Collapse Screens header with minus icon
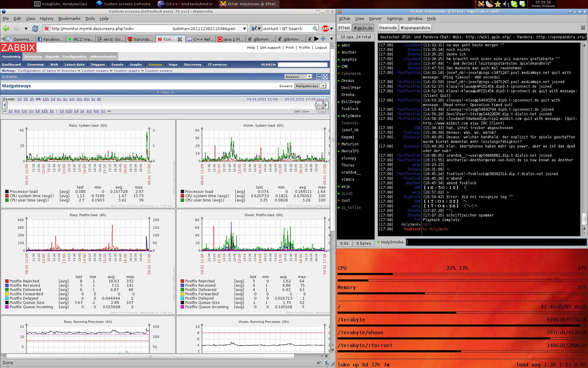Screen dimensions: 588x368 pyautogui.click(x=319, y=77)
